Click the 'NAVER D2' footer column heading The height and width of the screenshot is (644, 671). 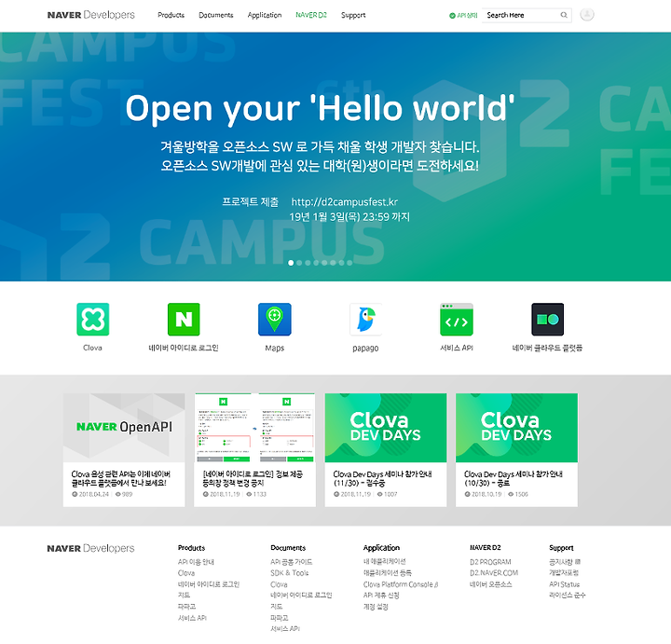pyautogui.click(x=486, y=548)
